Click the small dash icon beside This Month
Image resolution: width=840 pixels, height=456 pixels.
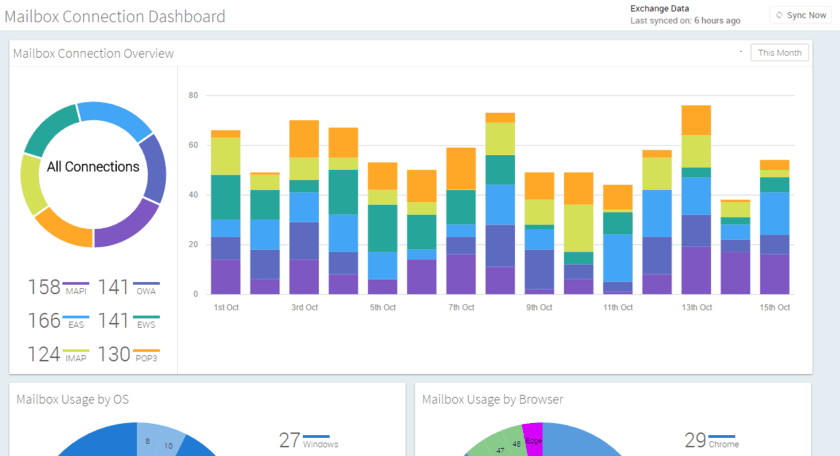[x=740, y=51]
